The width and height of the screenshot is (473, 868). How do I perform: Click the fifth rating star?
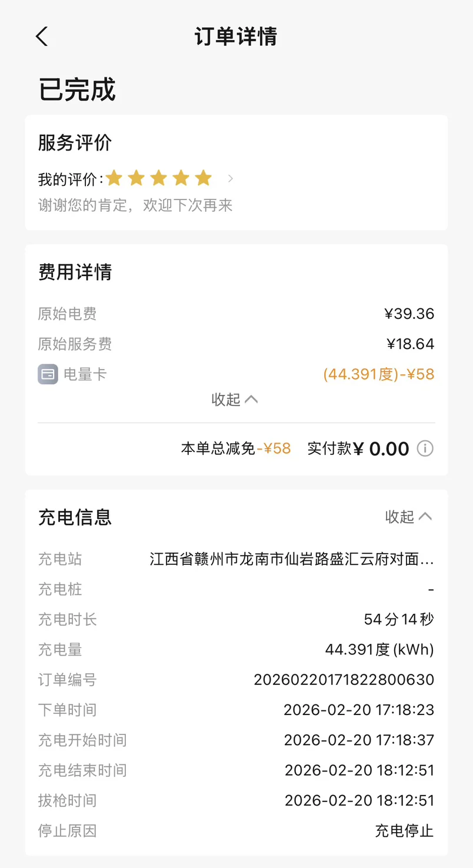tap(204, 178)
